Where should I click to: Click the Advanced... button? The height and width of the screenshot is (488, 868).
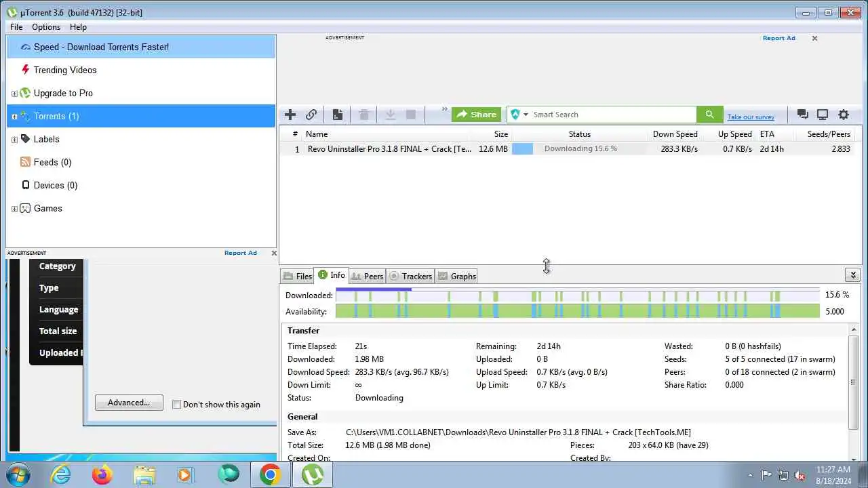coord(129,403)
